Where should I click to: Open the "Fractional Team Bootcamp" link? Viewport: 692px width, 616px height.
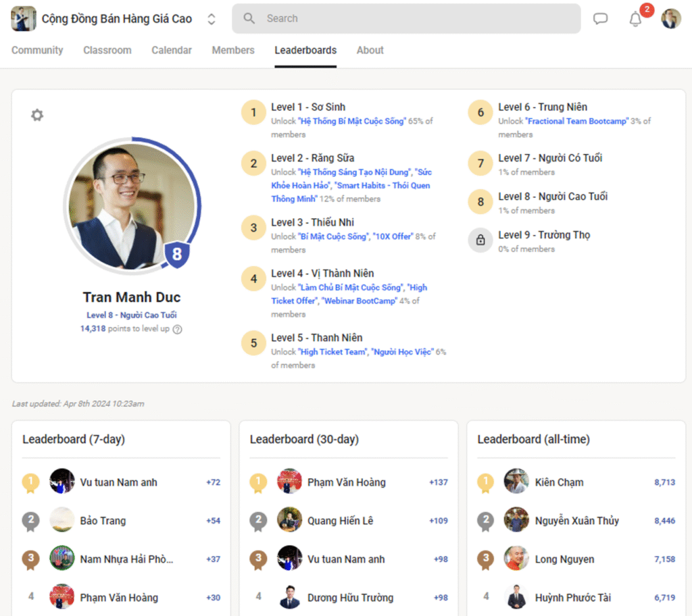pyautogui.click(x=577, y=122)
